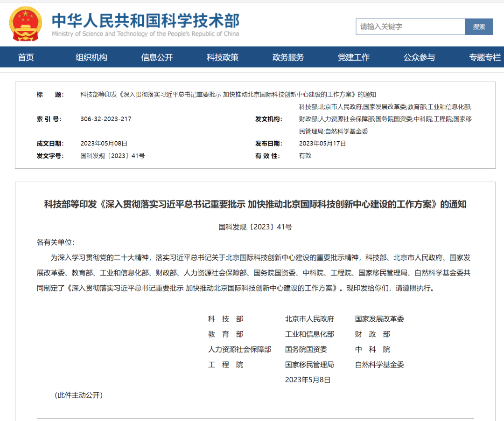Open the 组织机构 menu item
Image resolution: width=504 pixels, height=421 pixels.
(91, 57)
